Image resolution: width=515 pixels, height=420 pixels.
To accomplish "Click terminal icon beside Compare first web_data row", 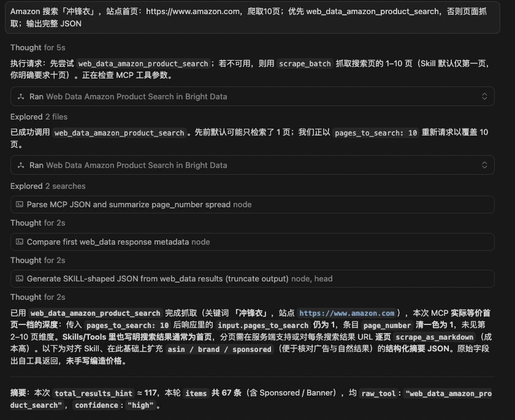I will click(20, 242).
